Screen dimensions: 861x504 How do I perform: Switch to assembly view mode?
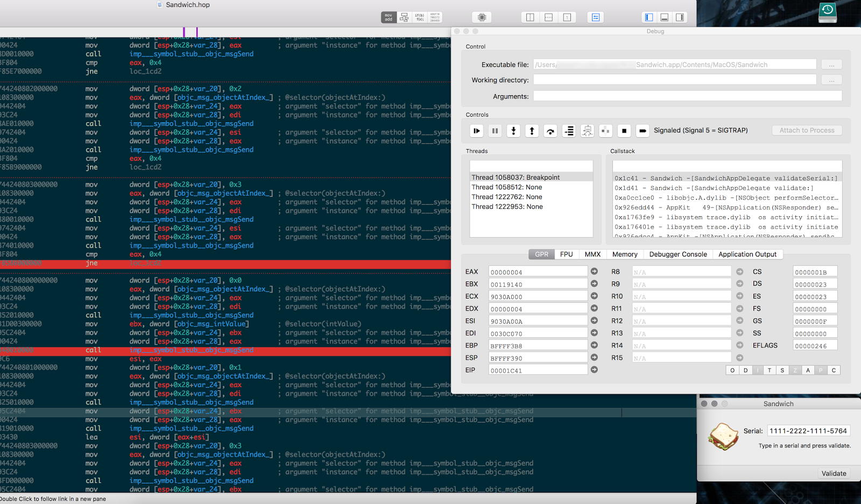pyautogui.click(x=388, y=17)
